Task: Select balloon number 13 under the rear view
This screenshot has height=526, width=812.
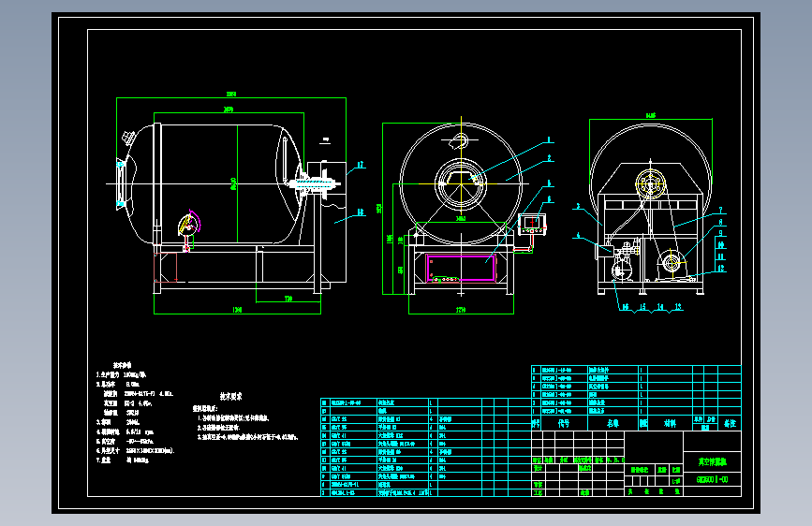Action: coord(678,307)
